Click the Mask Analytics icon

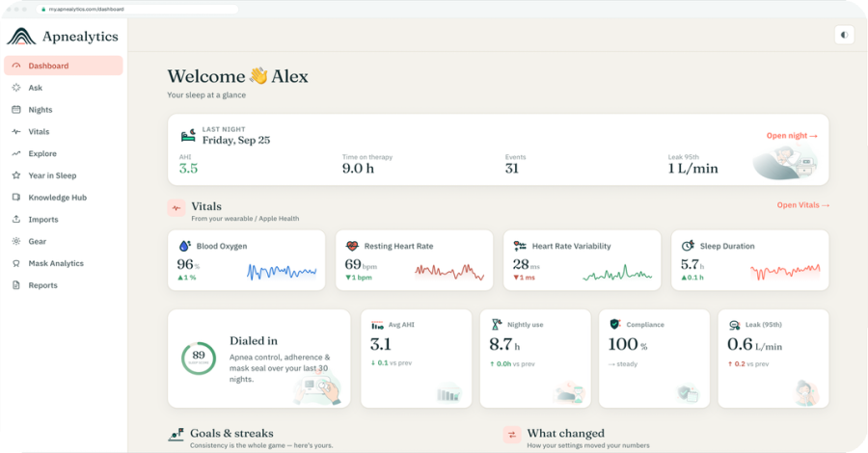point(16,263)
